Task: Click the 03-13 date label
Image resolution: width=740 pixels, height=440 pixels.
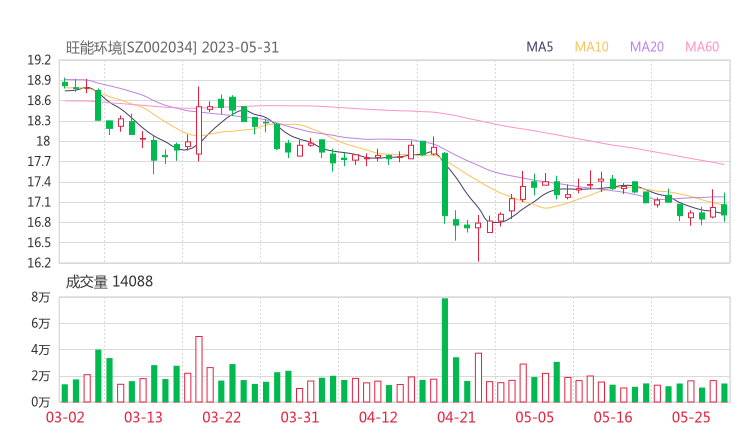Action: point(143,417)
